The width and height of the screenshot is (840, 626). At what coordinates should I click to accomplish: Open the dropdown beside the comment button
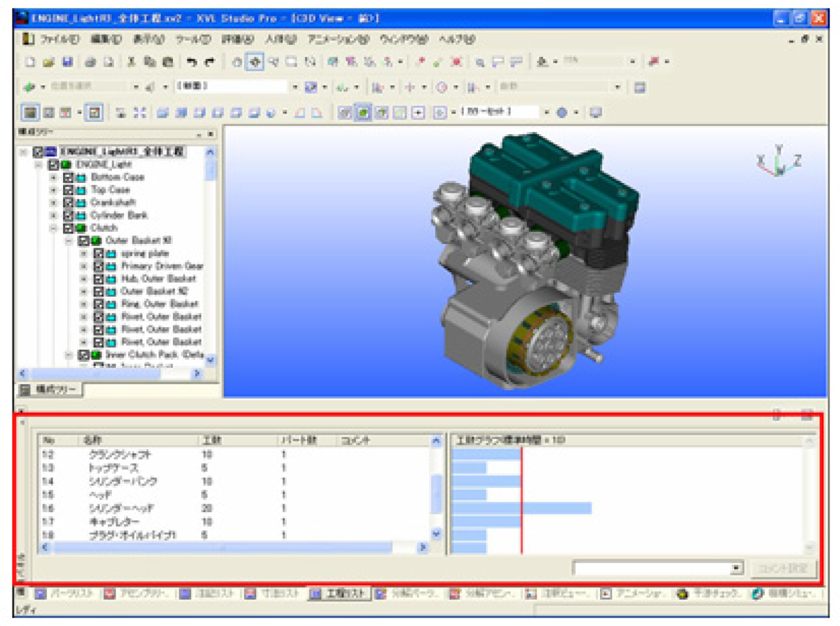736,568
